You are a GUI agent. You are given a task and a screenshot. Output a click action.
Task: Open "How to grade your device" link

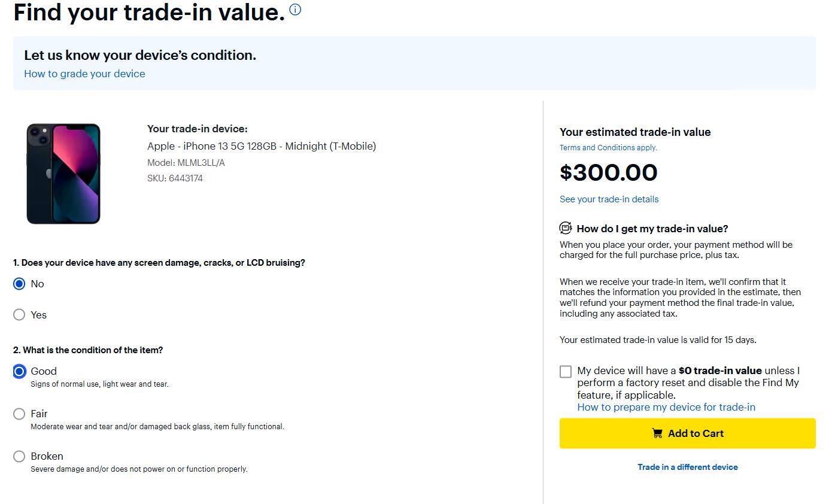click(x=84, y=74)
